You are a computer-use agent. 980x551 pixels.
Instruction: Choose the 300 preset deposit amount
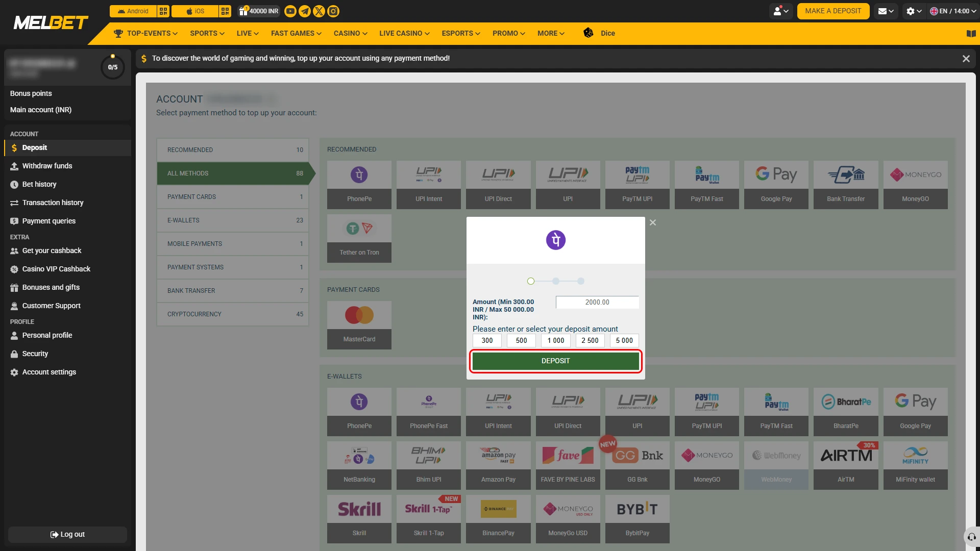(487, 341)
